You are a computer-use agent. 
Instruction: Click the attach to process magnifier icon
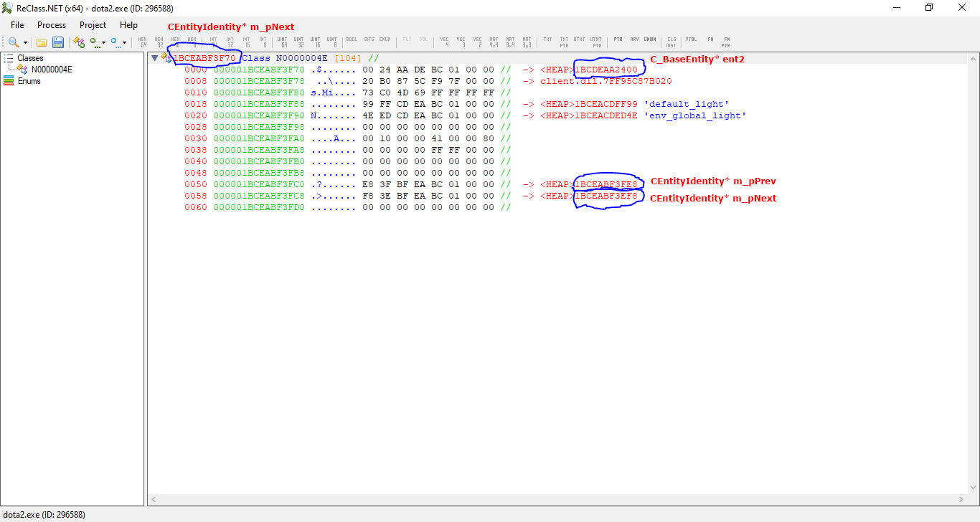coord(14,42)
